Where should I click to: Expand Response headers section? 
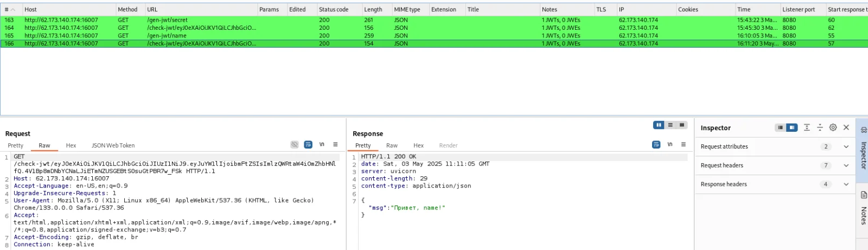(846, 184)
